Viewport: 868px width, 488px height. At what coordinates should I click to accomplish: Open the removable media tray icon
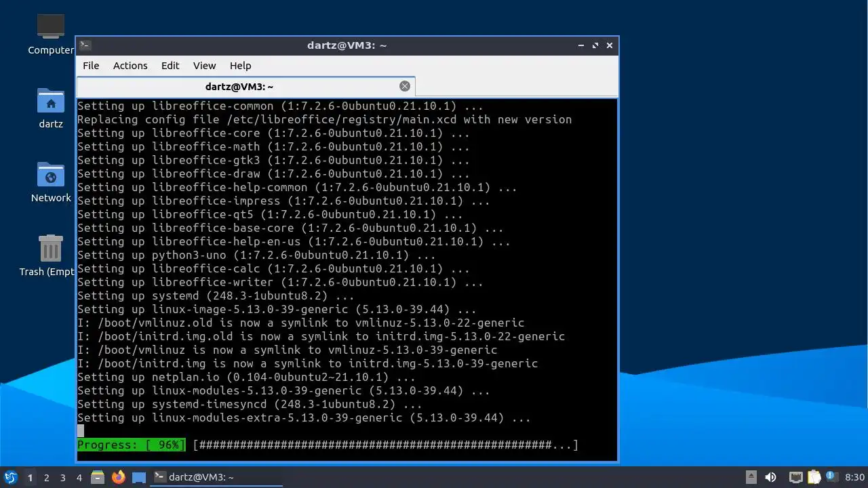[751, 477]
